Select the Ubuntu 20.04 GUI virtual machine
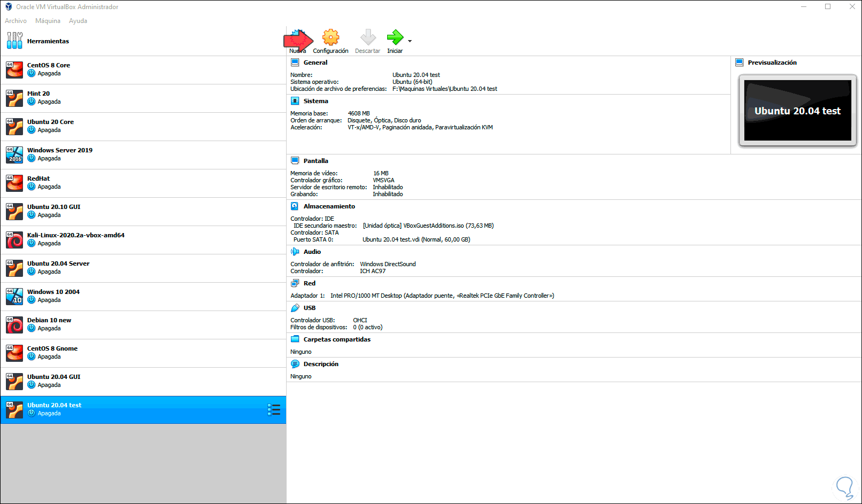This screenshot has height=504, width=862. pos(143,381)
